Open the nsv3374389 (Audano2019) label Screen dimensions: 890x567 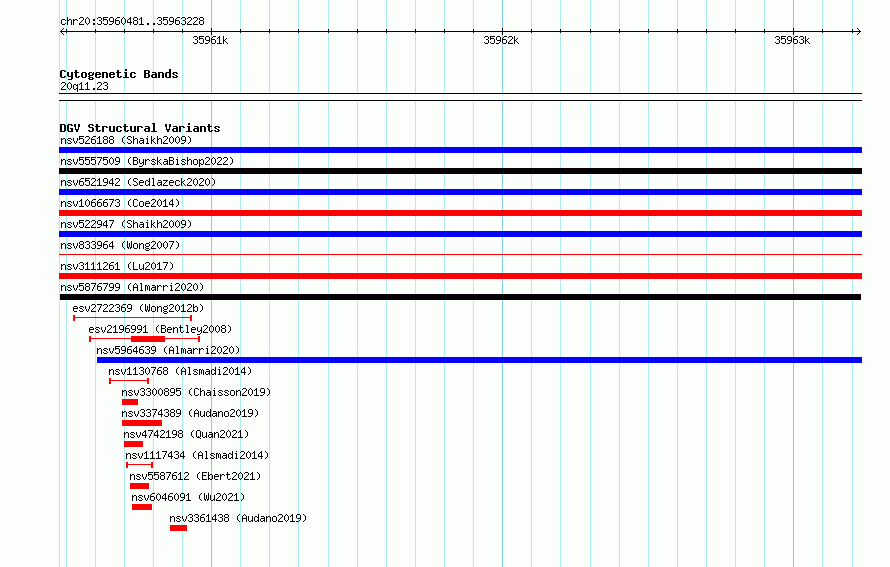190,413
